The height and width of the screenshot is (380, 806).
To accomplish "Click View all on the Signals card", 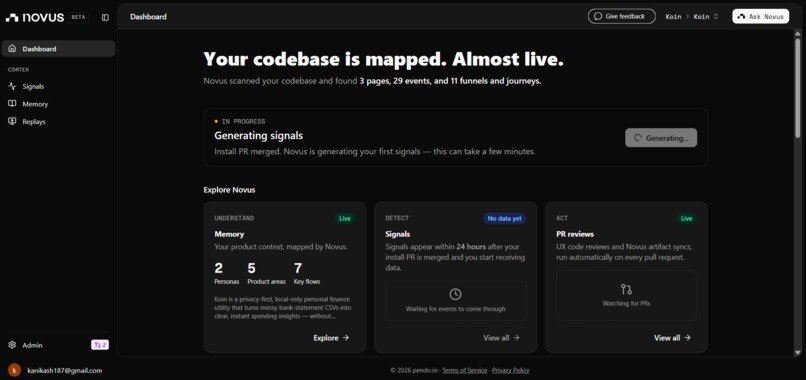I will 501,338.
